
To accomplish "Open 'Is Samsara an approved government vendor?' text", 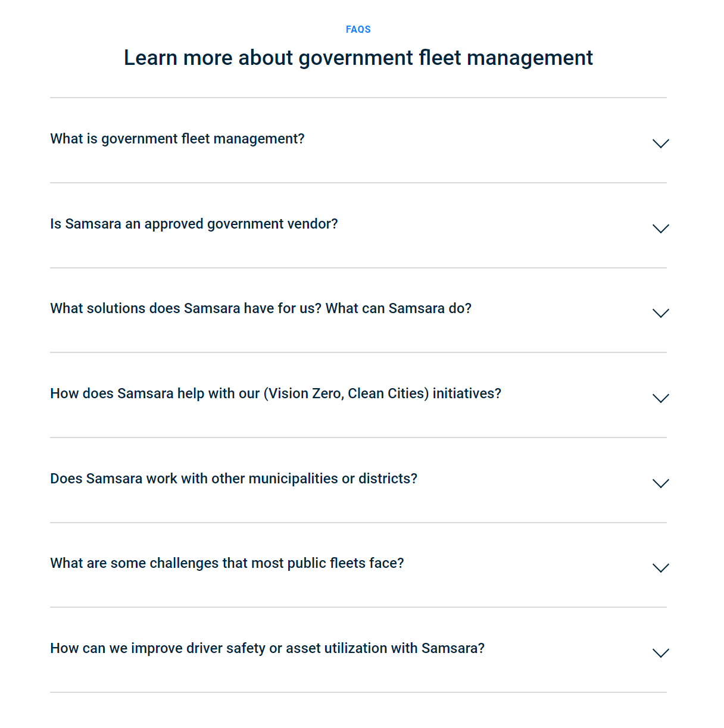I will click(194, 224).
